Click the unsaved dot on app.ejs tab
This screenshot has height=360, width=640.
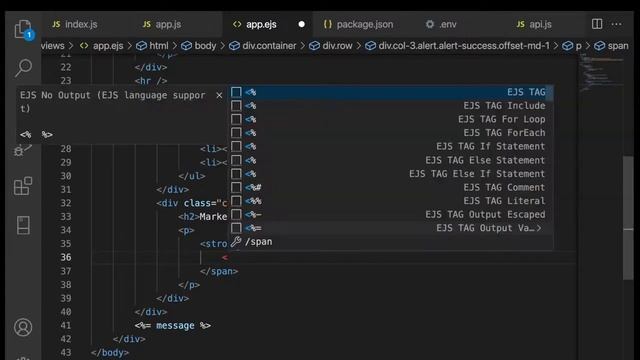(x=301, y=24)
